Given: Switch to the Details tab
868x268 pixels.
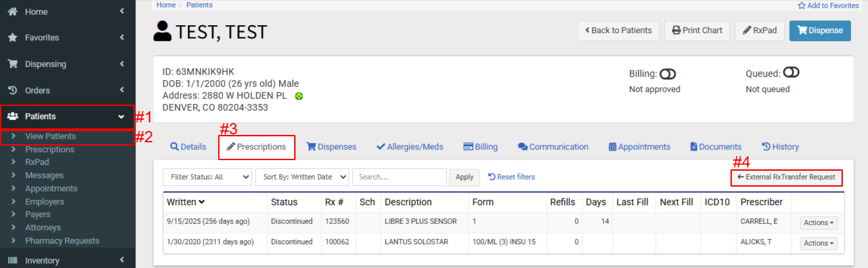Looking at the screenshot, I should 188,147.
